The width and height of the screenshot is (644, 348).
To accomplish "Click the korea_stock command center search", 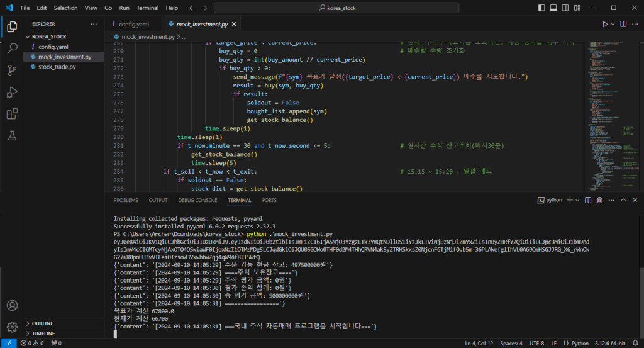I will pos(336,8).
